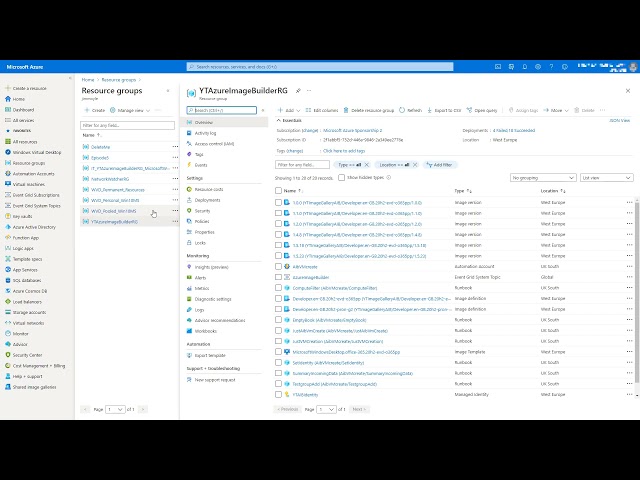This screenshot has height=480, width=640.
Task: Open Virtual machines sidebar icon
Action: tap(8, 184)
